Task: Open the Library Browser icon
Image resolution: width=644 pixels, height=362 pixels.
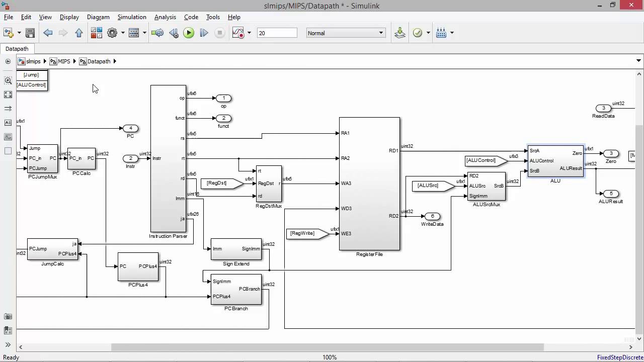Action: click(97, 33)
